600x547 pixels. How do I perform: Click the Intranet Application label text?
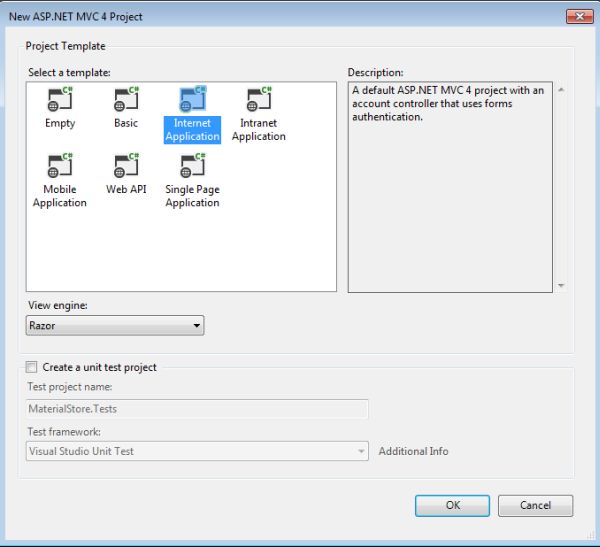tap(259, 130)
